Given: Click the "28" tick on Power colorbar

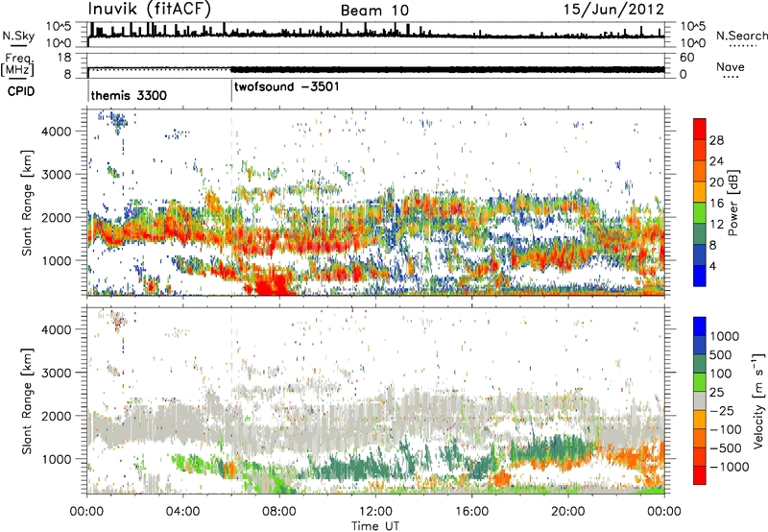Looking at the screenshot, I should pyautogui.click(x=715, y=140).
